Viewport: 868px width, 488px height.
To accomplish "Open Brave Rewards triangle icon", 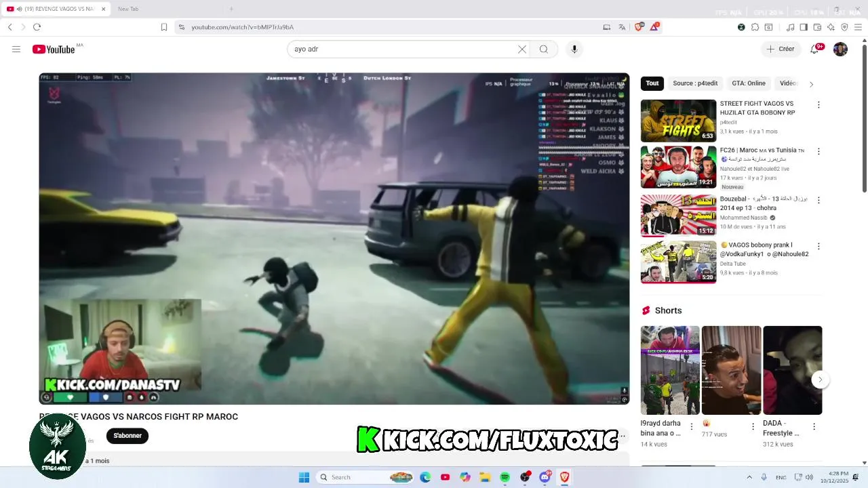I will point(654,27).
